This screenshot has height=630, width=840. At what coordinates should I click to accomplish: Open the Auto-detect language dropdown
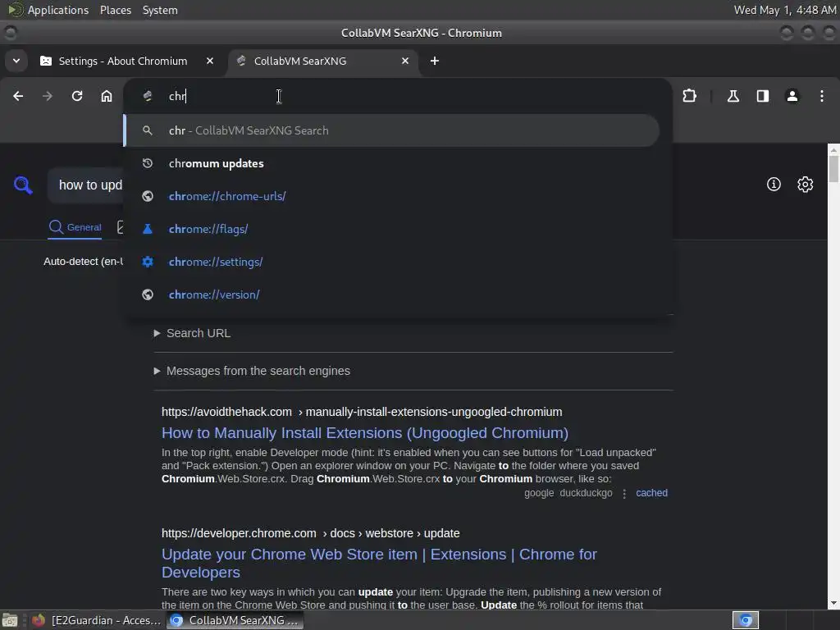click(84, 262)
